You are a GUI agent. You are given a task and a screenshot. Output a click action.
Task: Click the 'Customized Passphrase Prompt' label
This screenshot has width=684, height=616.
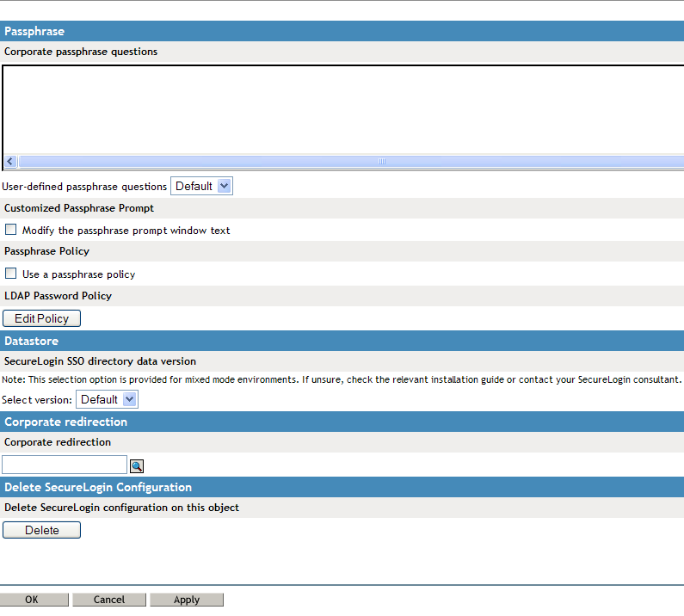(79, 208)
